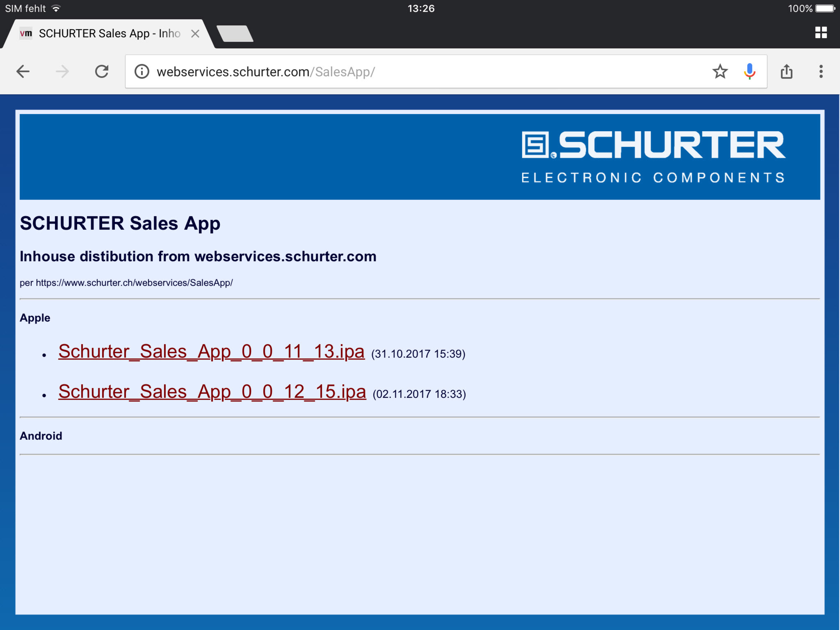
Task: Select the SCHURTER Sales App tab
Action: click(x=108, y=33)
